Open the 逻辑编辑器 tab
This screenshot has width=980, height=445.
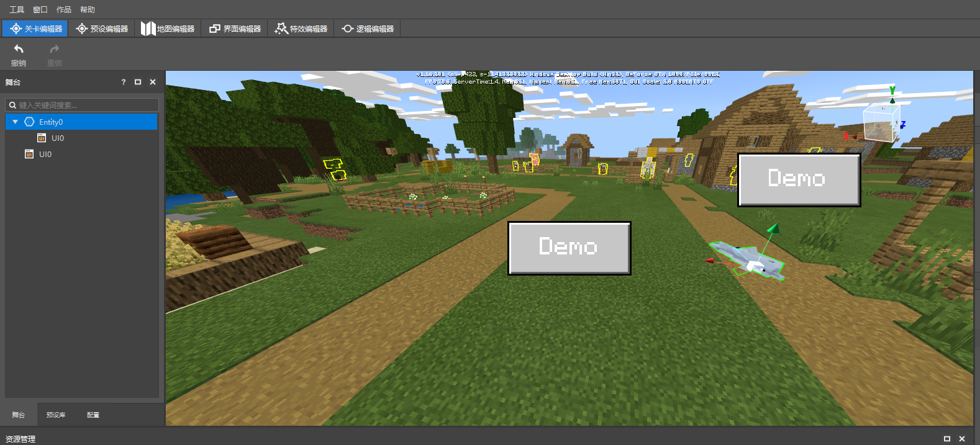368,29
